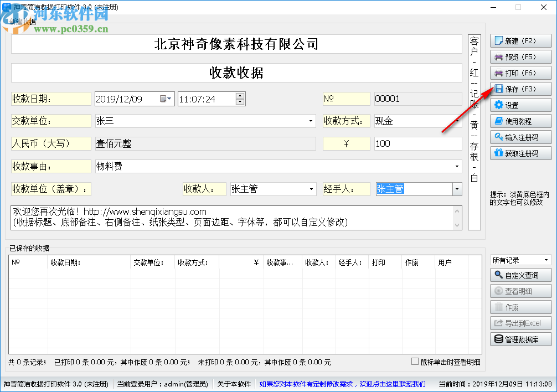Open 管理数据库 database management
This screenshot has height=392, width=557.
click(520, 339)
